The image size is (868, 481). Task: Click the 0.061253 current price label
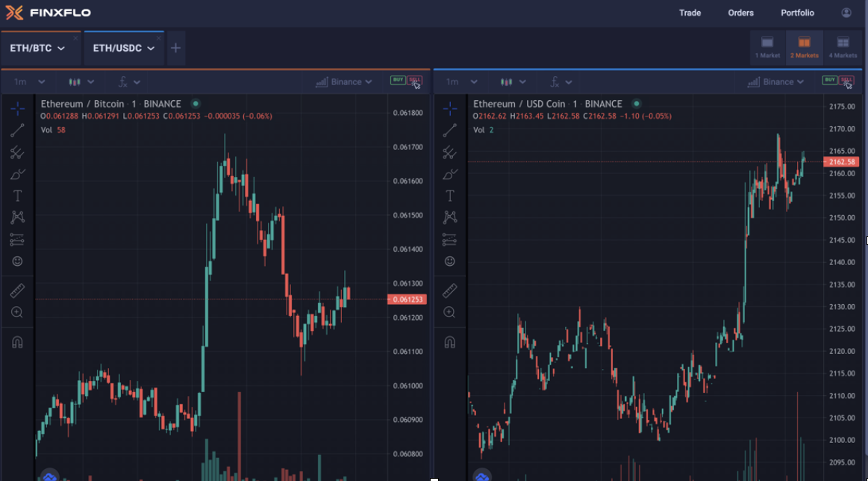[x=406, y=300]
